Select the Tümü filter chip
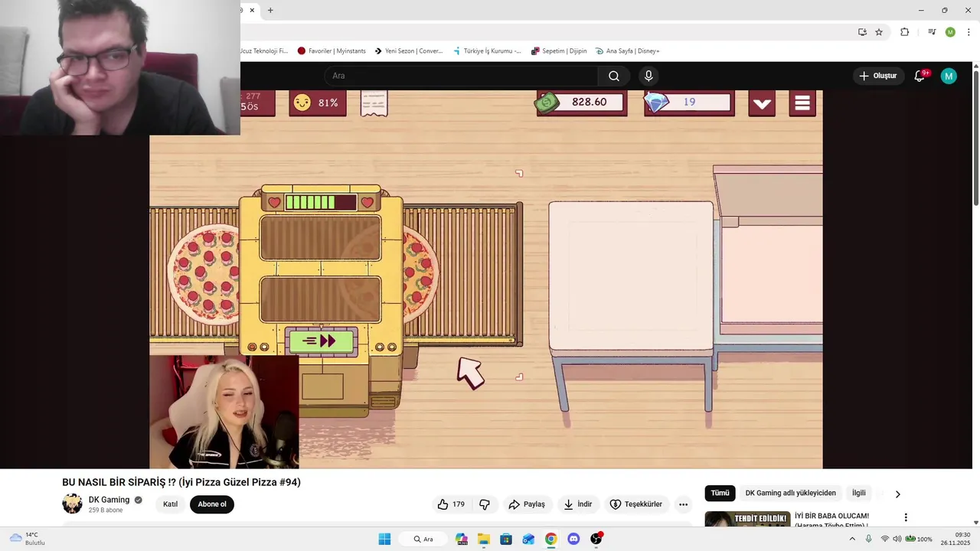 pos(720,494)
